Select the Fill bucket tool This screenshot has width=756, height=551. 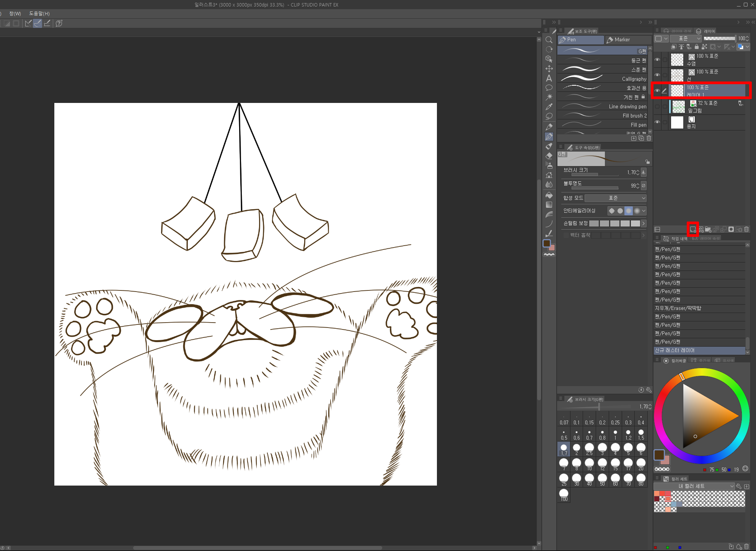[549, 195]
